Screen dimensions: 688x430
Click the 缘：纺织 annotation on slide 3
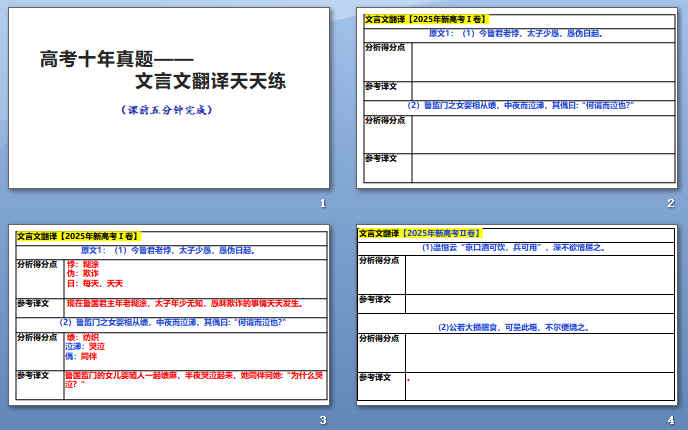pyautogui.click(x=80, y=337)
